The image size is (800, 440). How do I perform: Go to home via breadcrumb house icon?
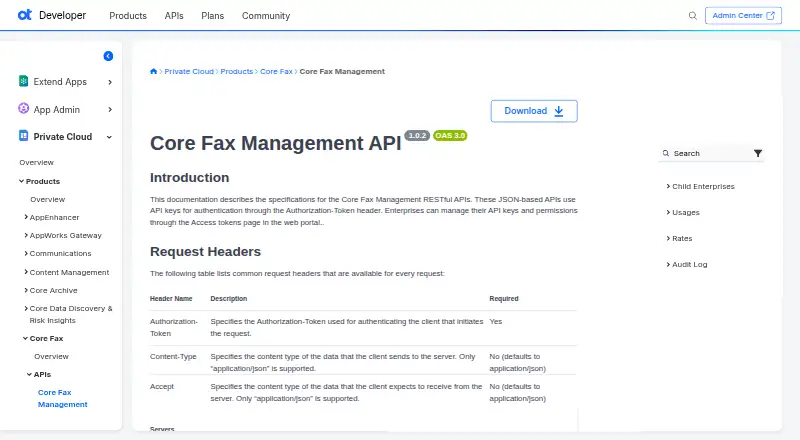153,71
